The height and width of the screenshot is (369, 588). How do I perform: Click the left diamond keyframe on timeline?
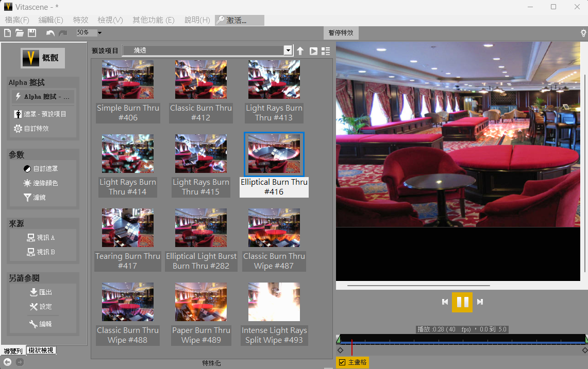(340, 350)
